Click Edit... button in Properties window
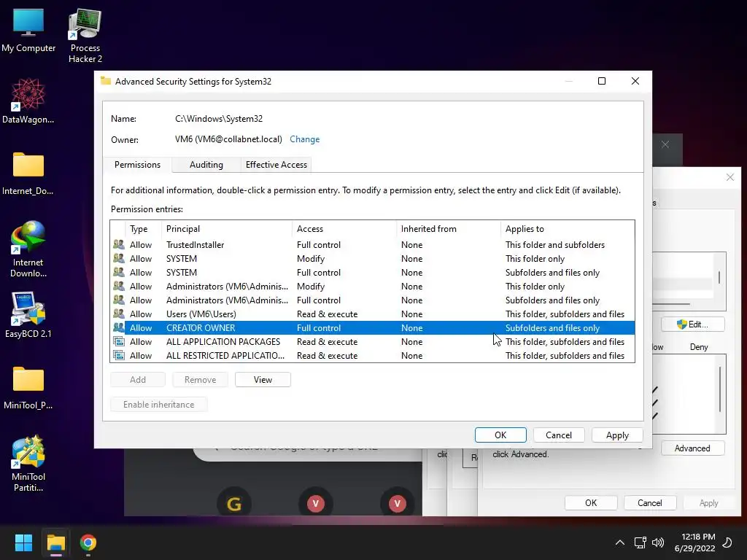747x560 pixels. point(693,324)
